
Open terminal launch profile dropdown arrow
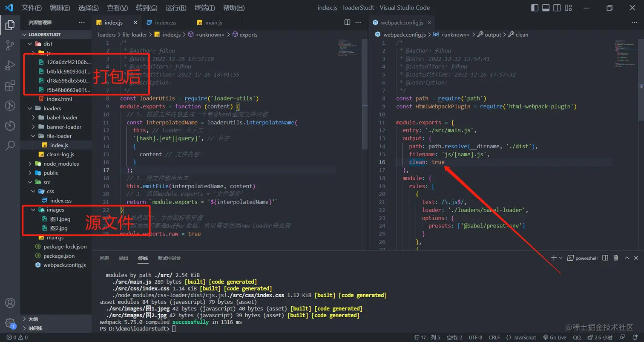point(561,258)
